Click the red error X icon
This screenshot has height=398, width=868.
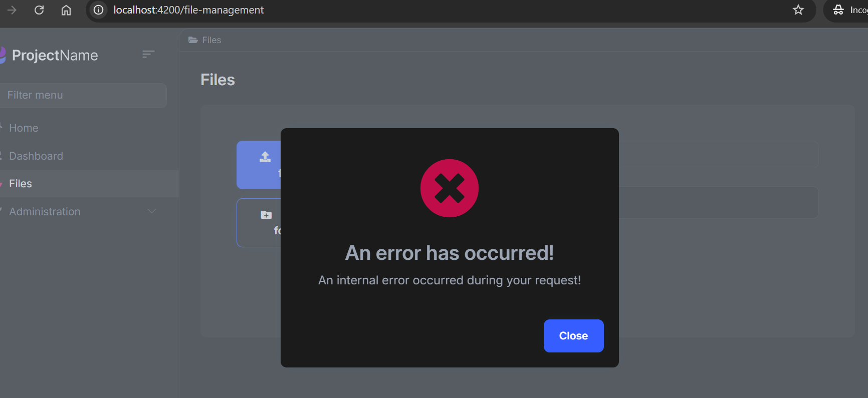click(450, 188)
